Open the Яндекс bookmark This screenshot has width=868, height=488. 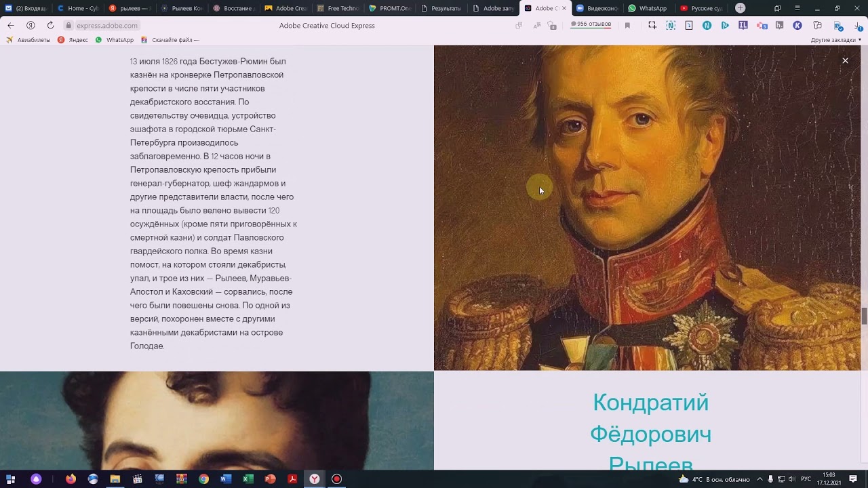pyautogui.click(x=73, y=40)
